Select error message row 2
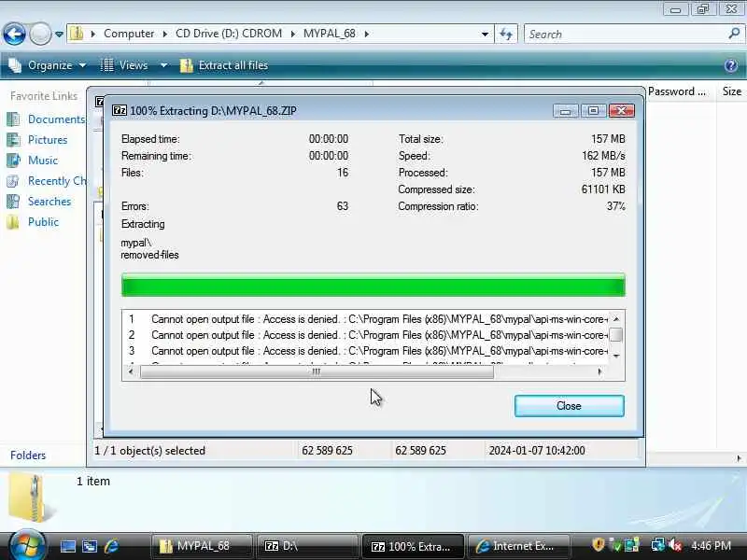Viewport: 747px width, 560px height. point(365,335)
